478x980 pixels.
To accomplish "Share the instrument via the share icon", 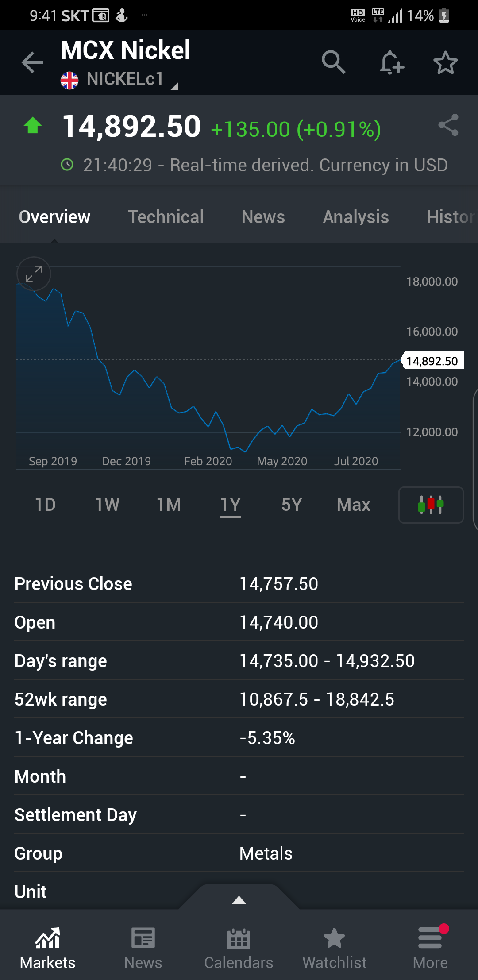I will click(x=448, y=125).
